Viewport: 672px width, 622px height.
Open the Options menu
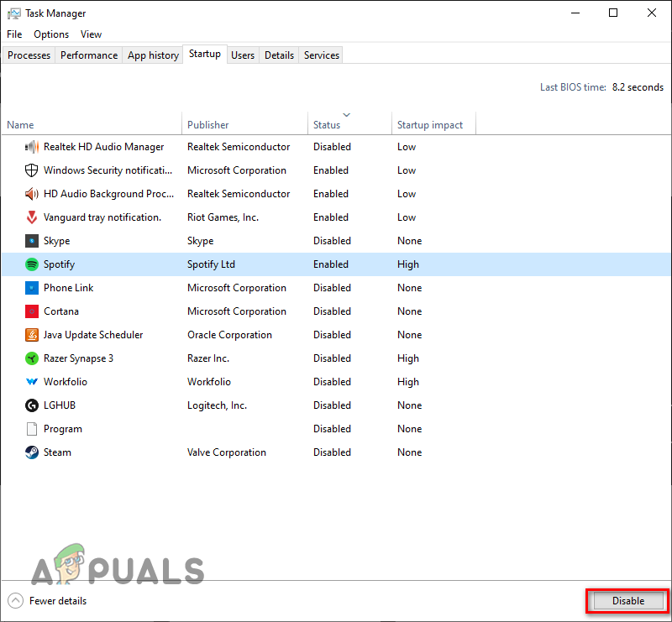(x=51, y=34)
